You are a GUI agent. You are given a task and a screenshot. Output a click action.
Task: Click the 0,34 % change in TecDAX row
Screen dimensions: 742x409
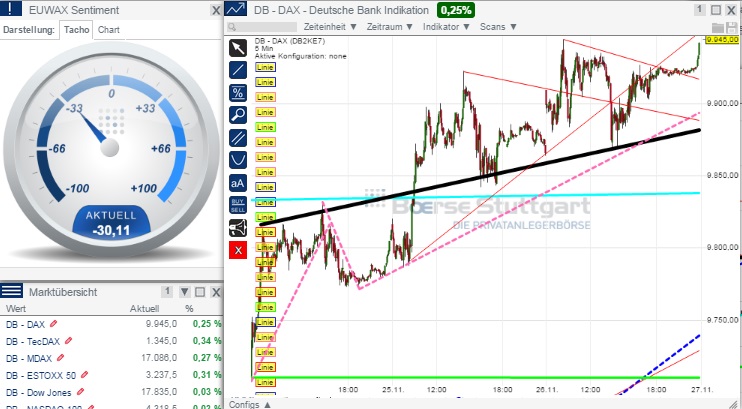point(207,341)
